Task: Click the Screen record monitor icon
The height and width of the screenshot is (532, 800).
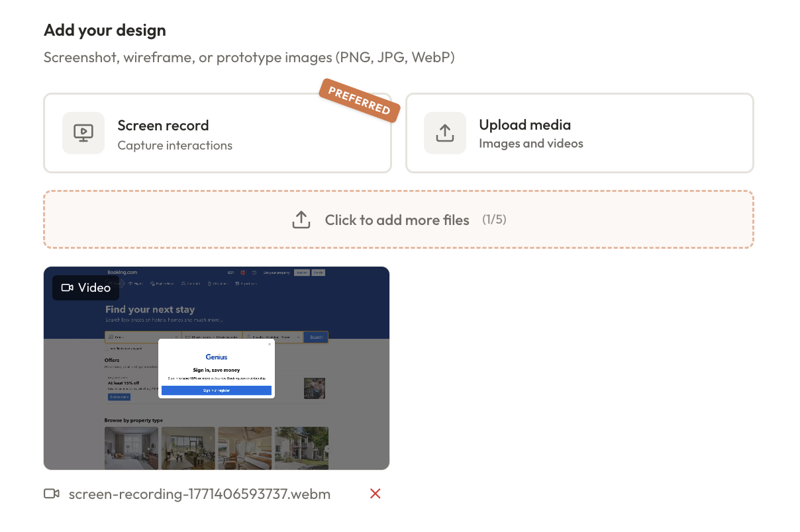Action: 83,132
